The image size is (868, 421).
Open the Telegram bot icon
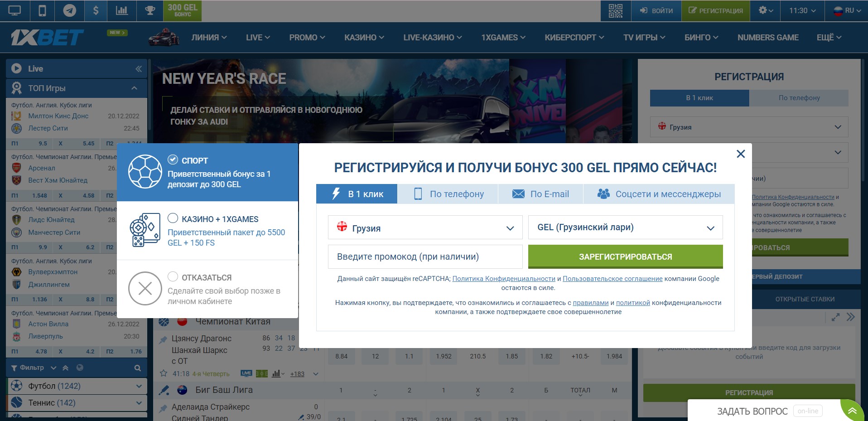tap(69, 10)
